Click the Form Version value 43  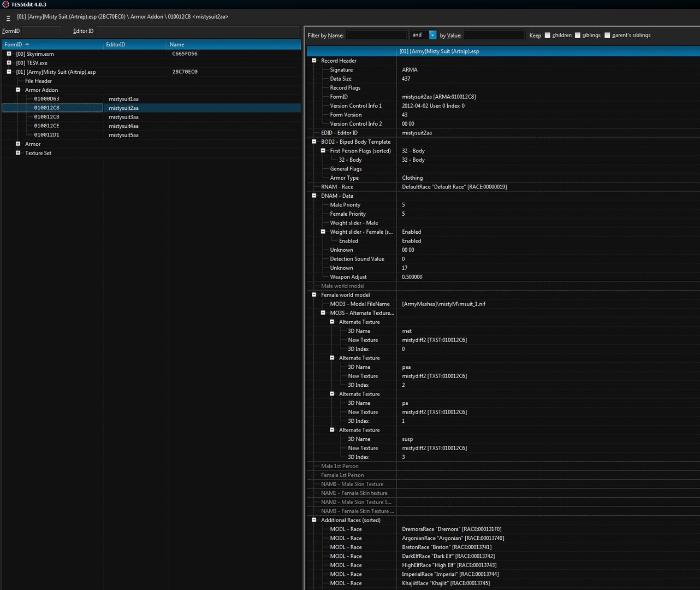(405, 115)
